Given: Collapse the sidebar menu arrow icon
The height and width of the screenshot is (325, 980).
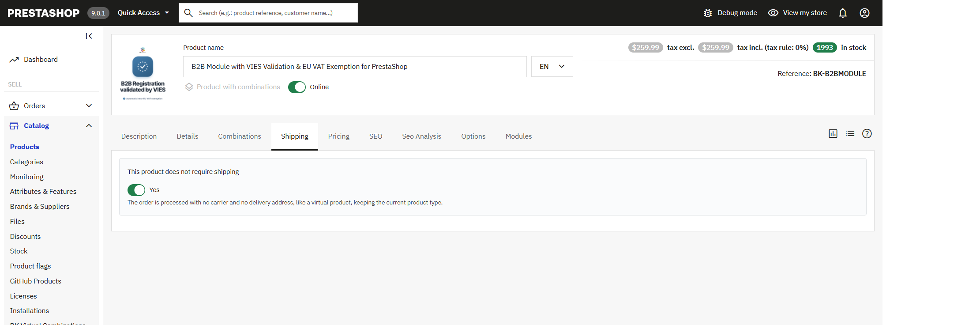Looking at the screenshot, I should (89, 36).
